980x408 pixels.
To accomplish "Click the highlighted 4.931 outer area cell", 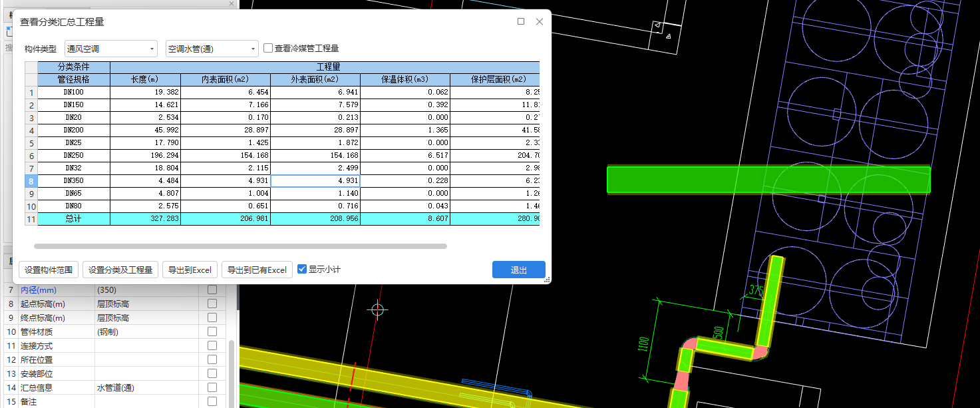I will [x=315, y=180].
